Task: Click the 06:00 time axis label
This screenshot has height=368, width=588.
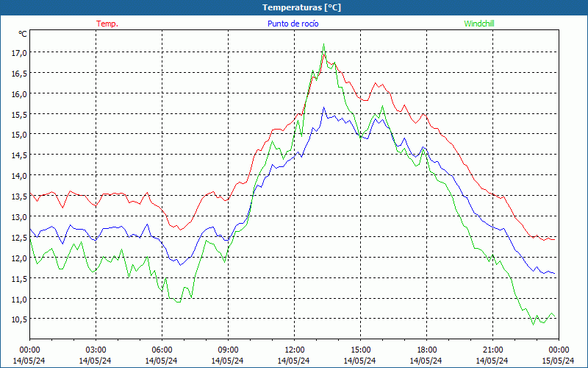Action: pyautogui.click(x=162, y=350)
